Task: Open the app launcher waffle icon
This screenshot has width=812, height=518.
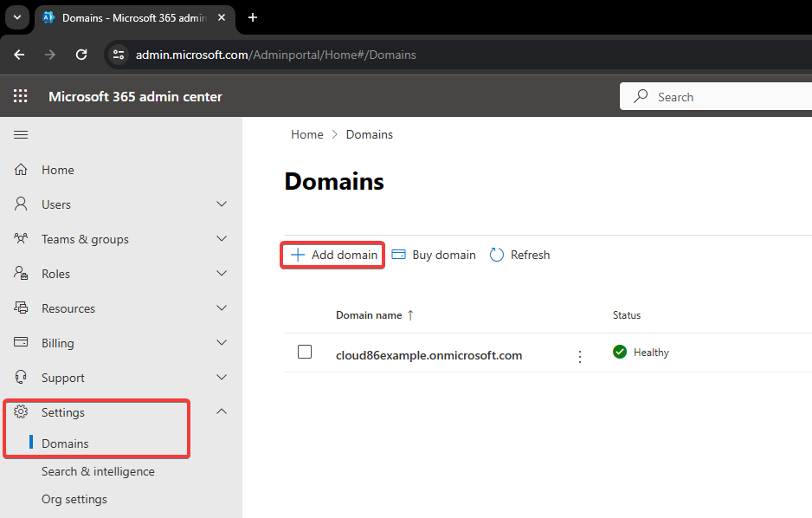Action: click(x=20, y=96)
